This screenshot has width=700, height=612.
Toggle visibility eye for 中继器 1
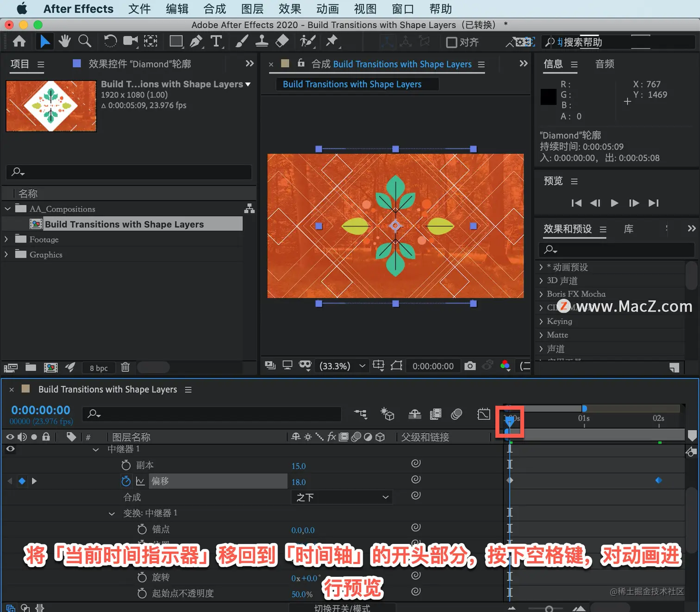coord(10,449)
